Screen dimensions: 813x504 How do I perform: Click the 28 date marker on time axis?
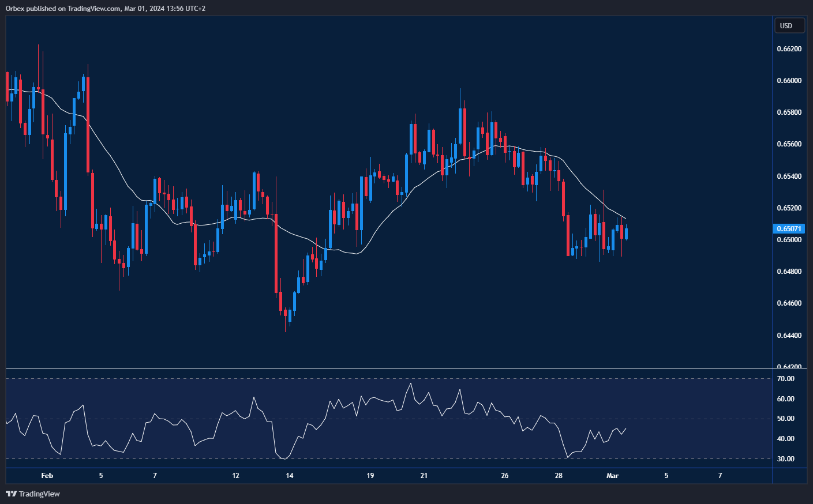click(x=559, y=476)
